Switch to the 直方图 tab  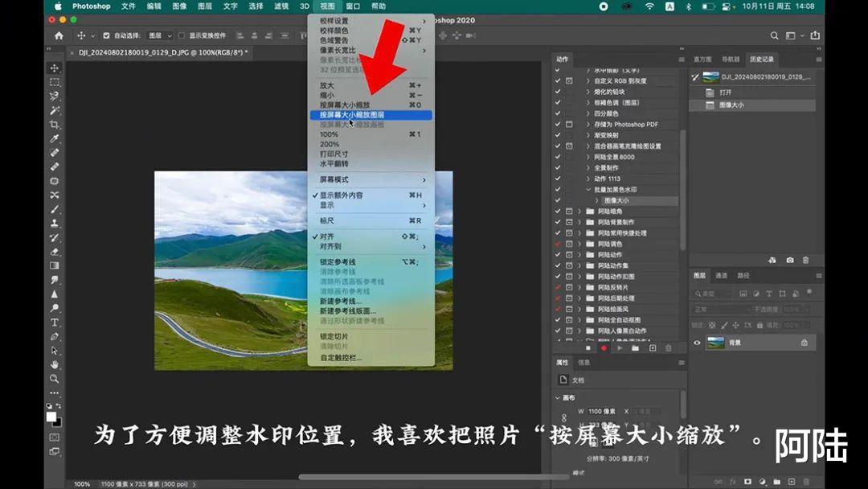(x=702, y=60)
